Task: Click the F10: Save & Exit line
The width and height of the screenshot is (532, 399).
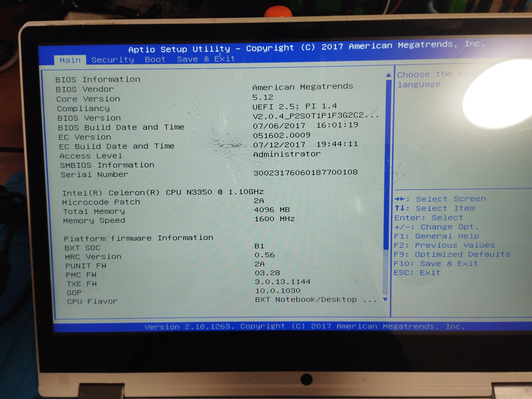Action: (436, 264)
